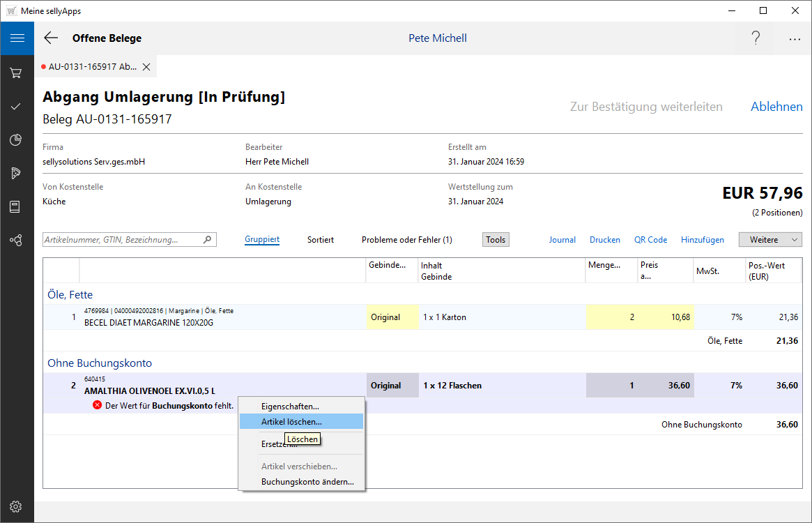Open the pie chart reports icon
The width and height of the screenshot is (812, 523).
click(x=16, y=140)
